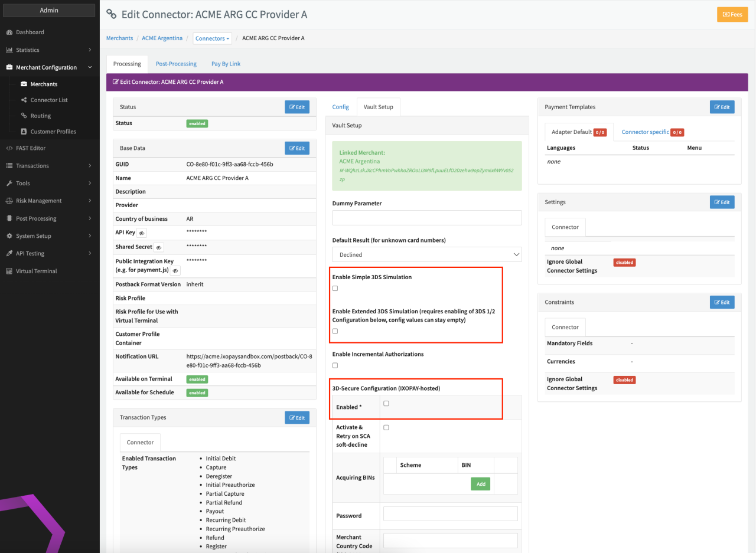
Task: Check the 3D-Secure Configuration Enabled box
Action: 386,404
